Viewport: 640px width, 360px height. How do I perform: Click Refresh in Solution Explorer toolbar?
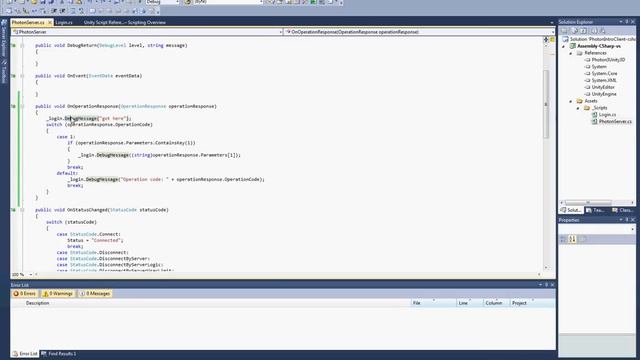tap(584, 31)
